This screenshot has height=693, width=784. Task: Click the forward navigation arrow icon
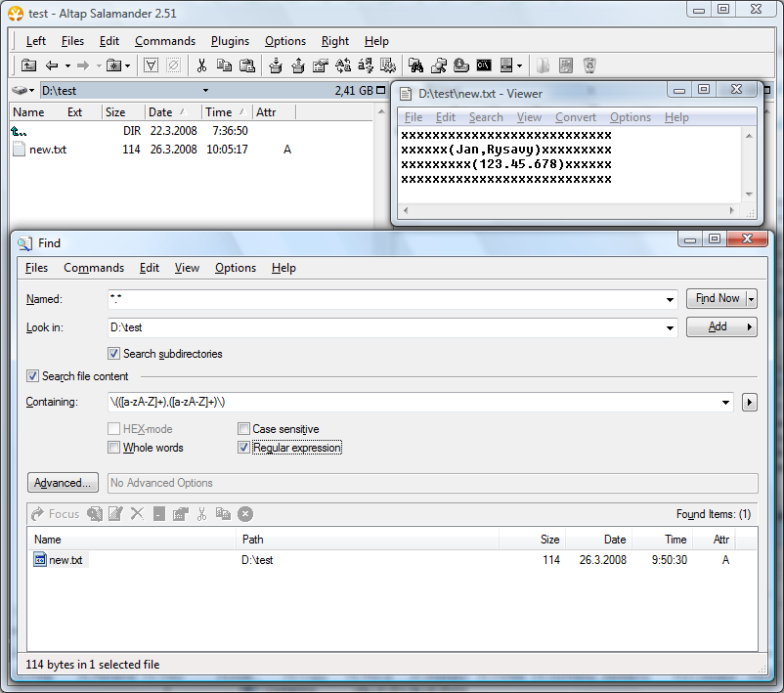(83, 65)
